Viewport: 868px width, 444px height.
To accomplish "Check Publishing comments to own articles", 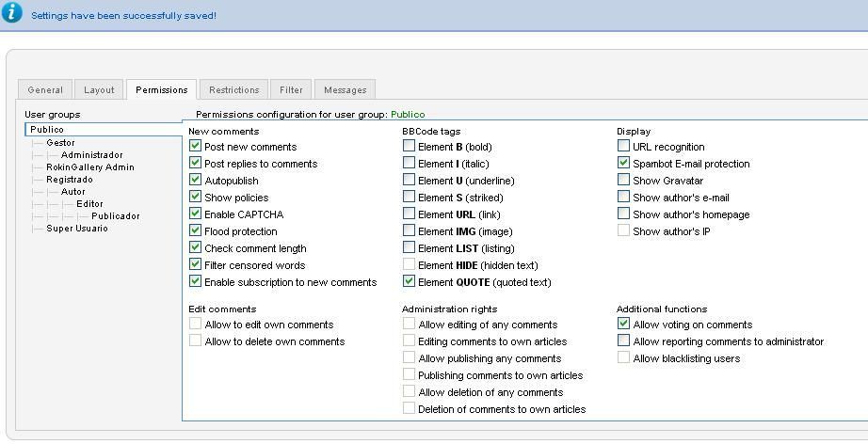I will (409, 374).
